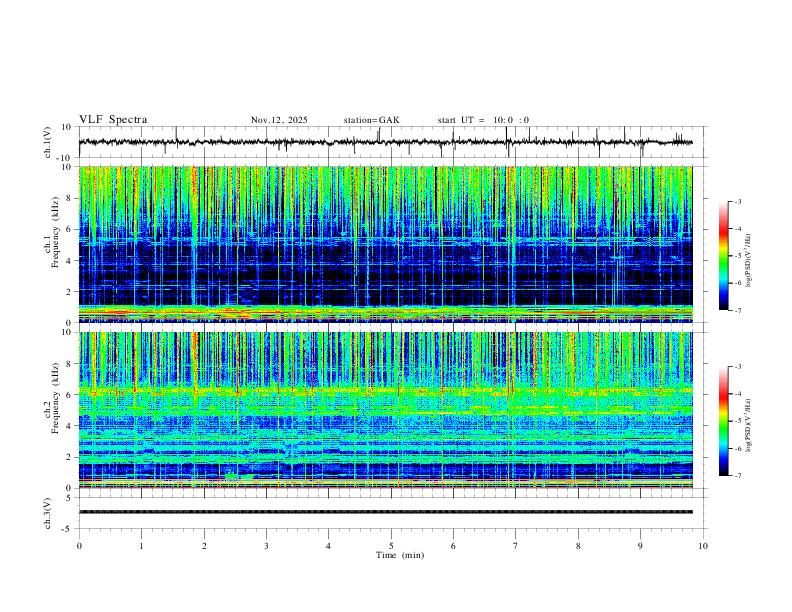Click time-axis tick label "1"

pyautogui.click(x=141, y=546)
